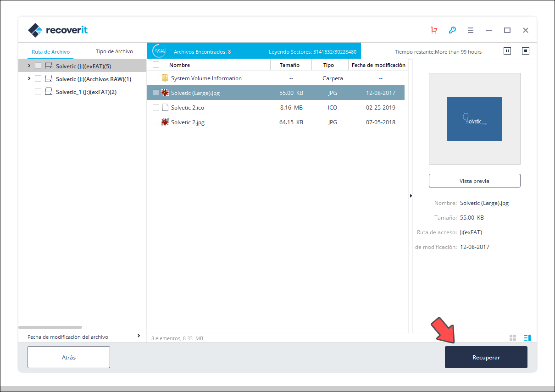Go back with the Atrás button

(x=69, y=357)
